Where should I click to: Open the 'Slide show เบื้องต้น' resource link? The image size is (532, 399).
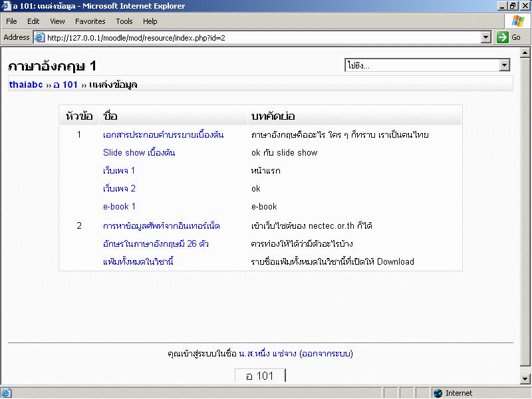(139, 153)
